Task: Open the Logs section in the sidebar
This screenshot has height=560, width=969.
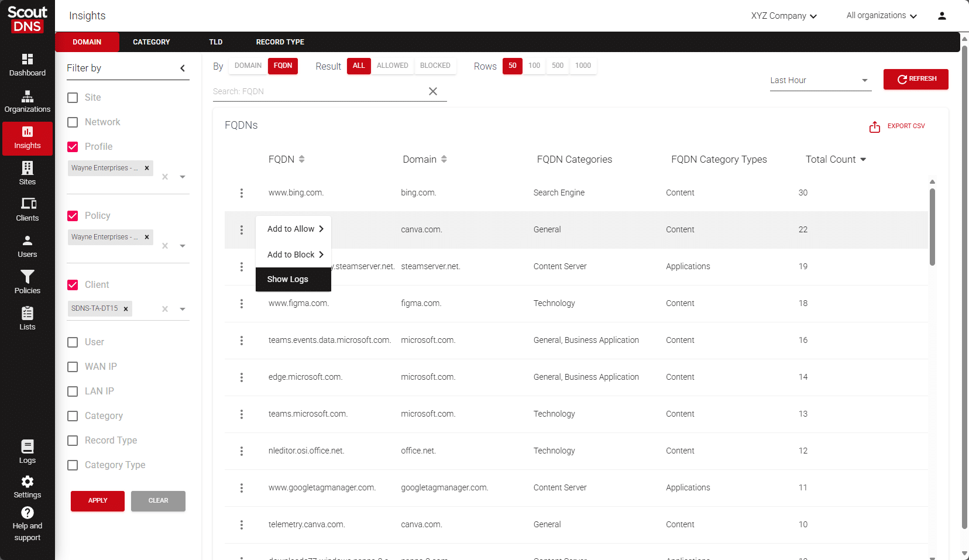Action: tap(28, 451)
